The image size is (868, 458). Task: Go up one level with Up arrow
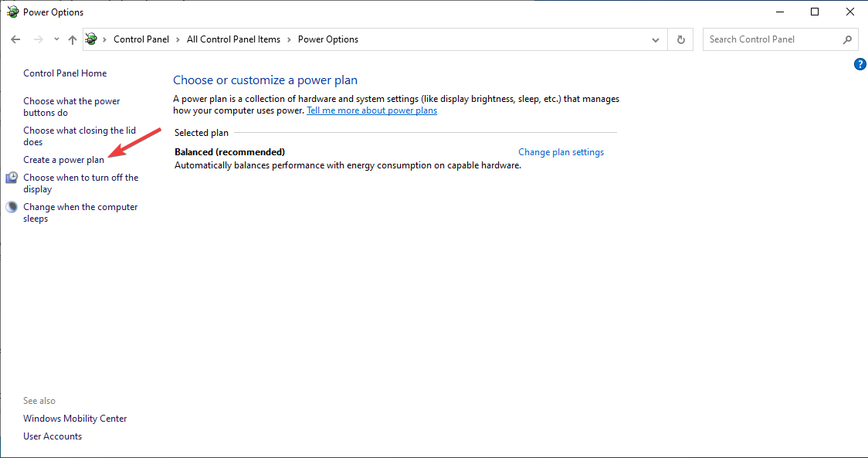tap(72, 39)
